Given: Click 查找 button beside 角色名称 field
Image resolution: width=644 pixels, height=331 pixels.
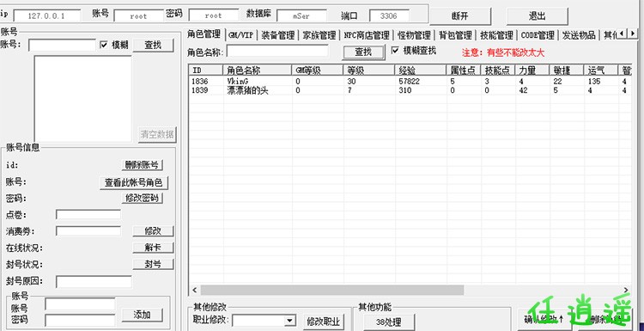Looking at the screenshot, I should (363, 52).
